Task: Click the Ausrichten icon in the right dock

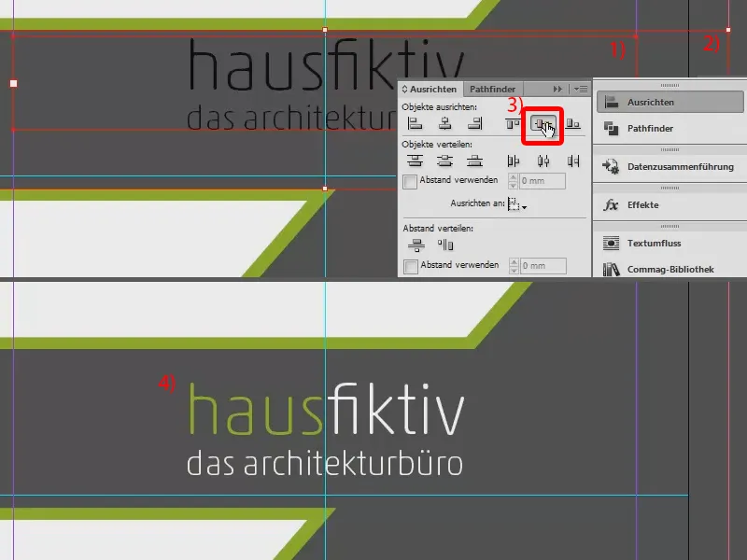Action: click(x=612, y=102)
